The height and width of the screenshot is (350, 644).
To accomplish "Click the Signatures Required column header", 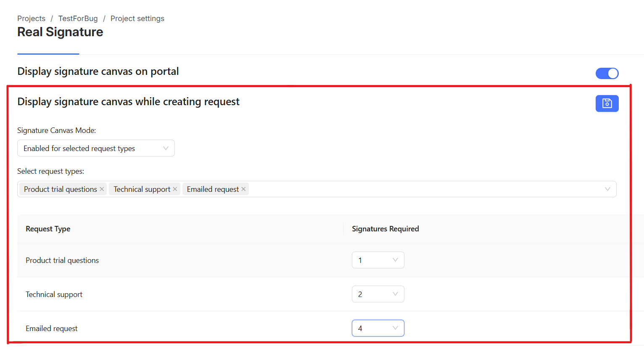I will click(x=385, y=229).
